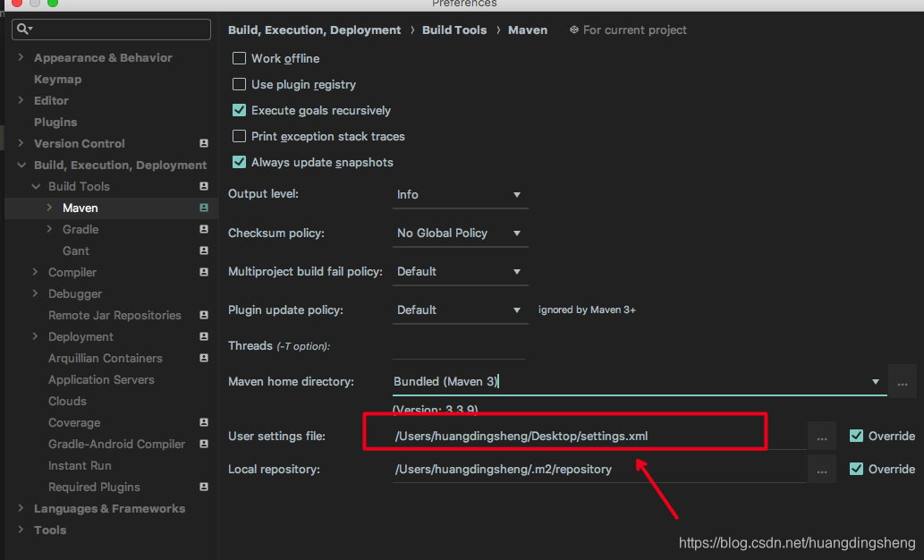Open the Keymap settings page
Viewport: 924px width, 560px height.
[58, 79]
